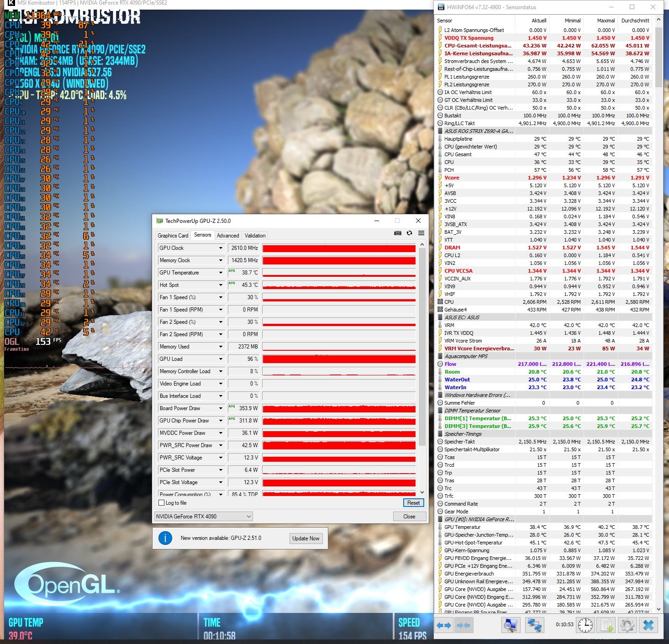Screen dimensions: 669x644
Task: Open GPU Load sensor dropdown
Action: click(x=221, y=359)
